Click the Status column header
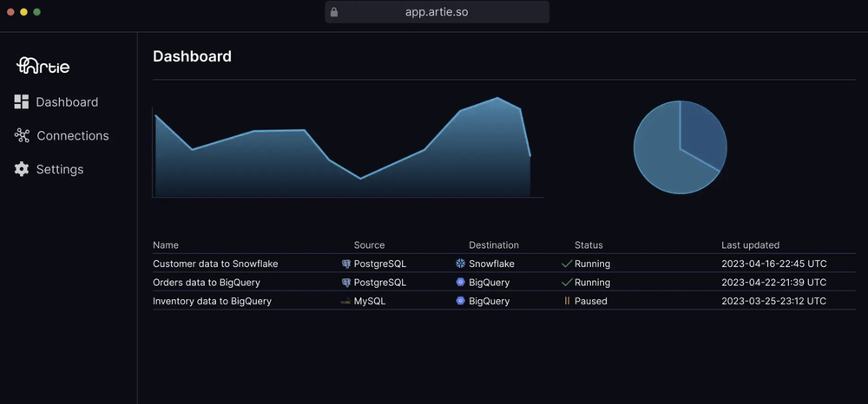This screenshot has width=868, height=404. point(589,244)
